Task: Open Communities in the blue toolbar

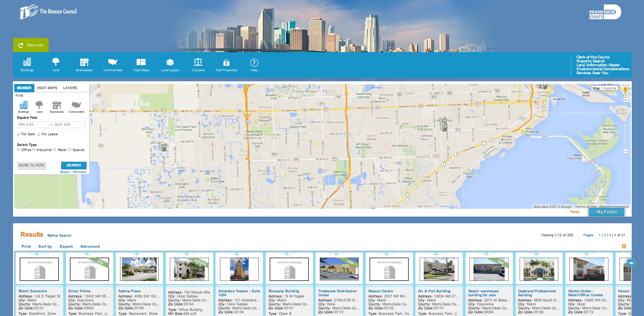Action: (x=113, y=65)
